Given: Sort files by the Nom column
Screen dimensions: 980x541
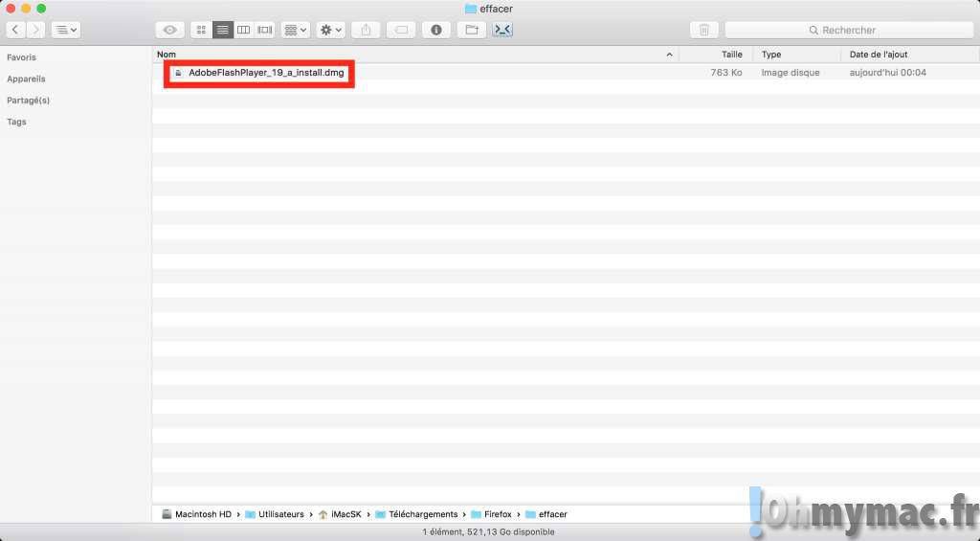Looking at the screenshot, I should click(412, 55).
